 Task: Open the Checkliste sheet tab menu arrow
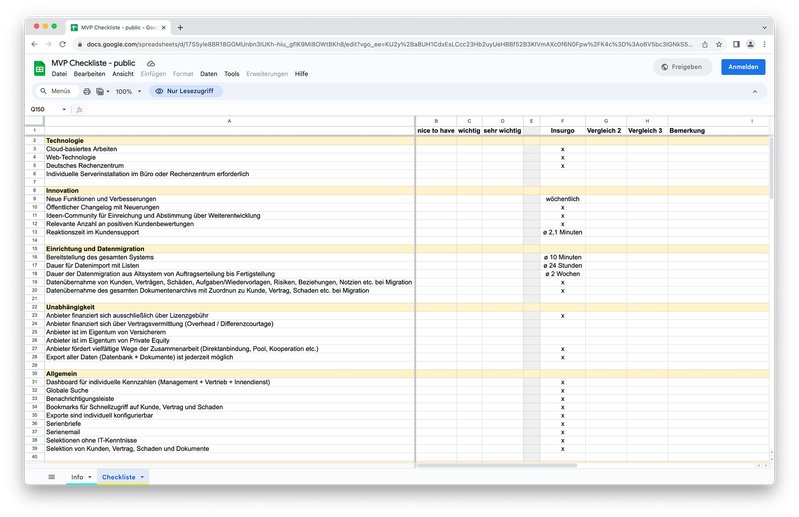point(142,477)
